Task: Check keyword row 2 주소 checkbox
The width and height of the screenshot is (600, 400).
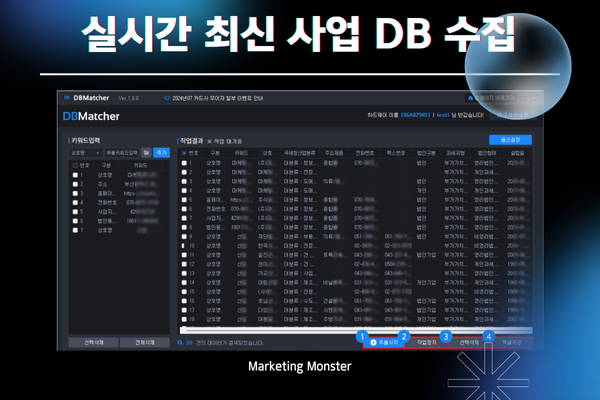Action: (x=75, y=184)
